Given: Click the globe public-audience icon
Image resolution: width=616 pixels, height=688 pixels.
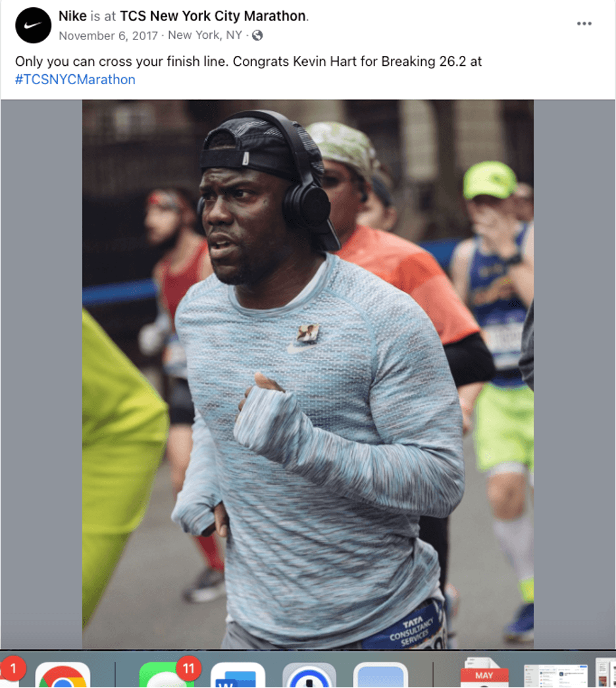Looking at the screenshot, I should point(257,35).
